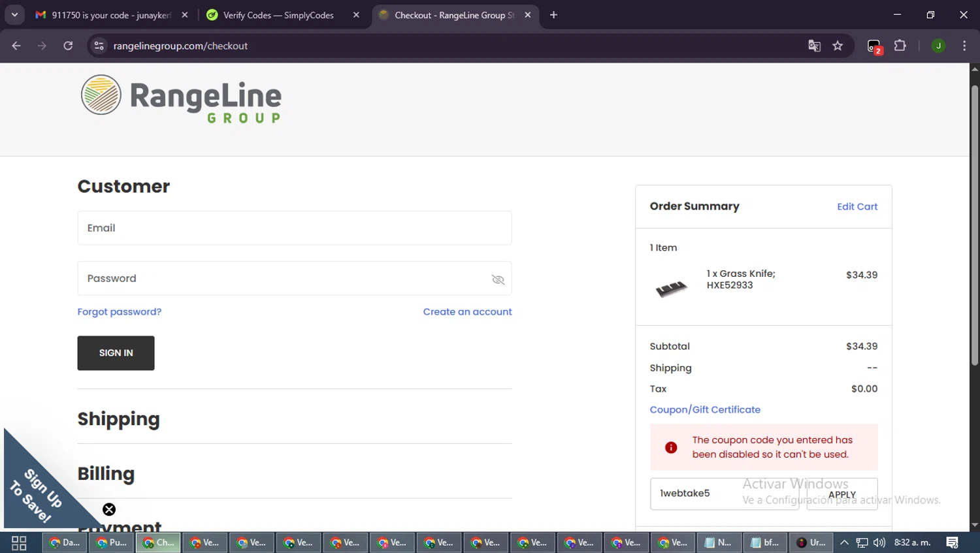Open the Ur... taskbar application

point(811,543)
